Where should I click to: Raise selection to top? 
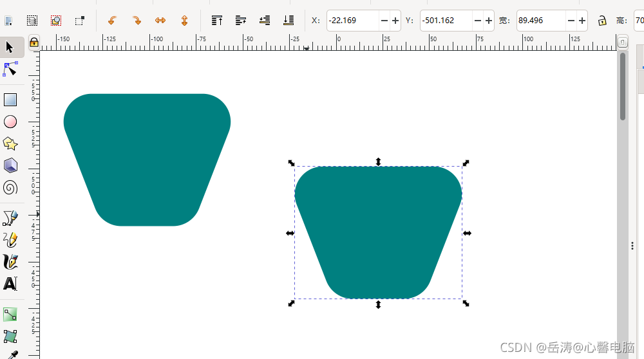[x=217, y=21]
